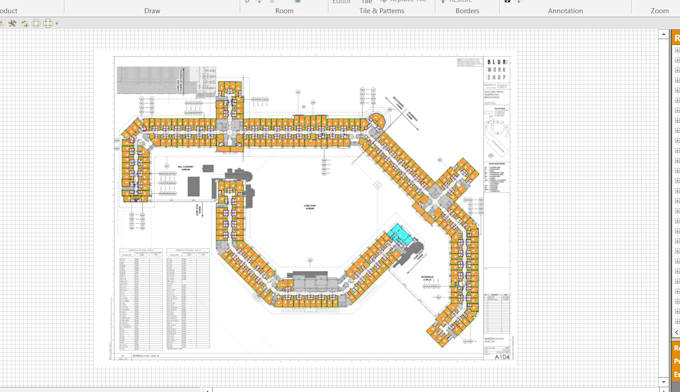680x392 pixels.
Task: Click the 'Tile & Patterns' ribbon group label
Action: 382,11
